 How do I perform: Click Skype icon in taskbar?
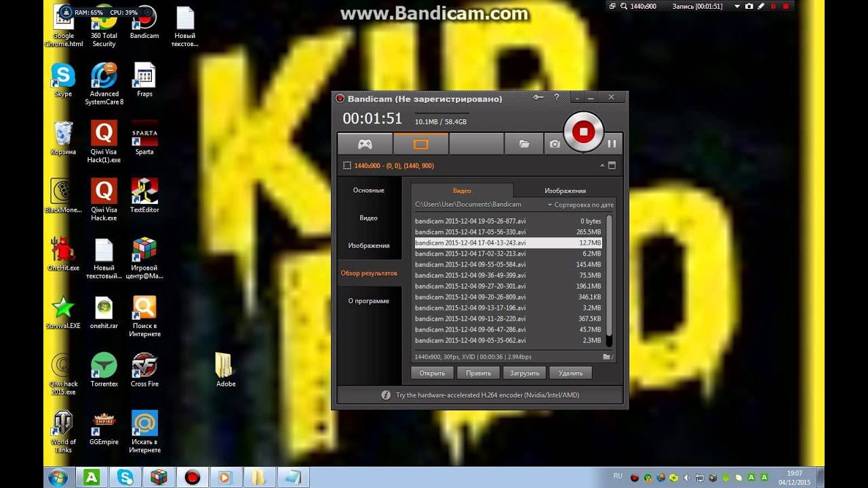[125, 477]
